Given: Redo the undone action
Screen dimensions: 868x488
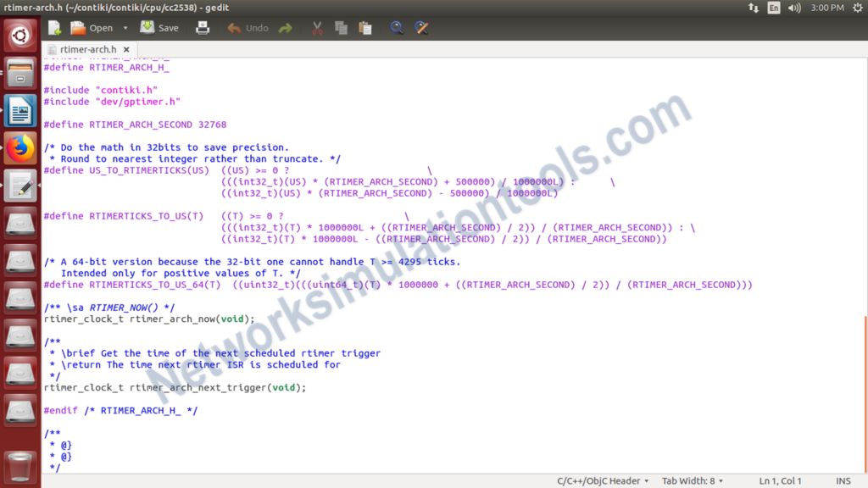Looking at the screenshot, I should pos(286,27).
